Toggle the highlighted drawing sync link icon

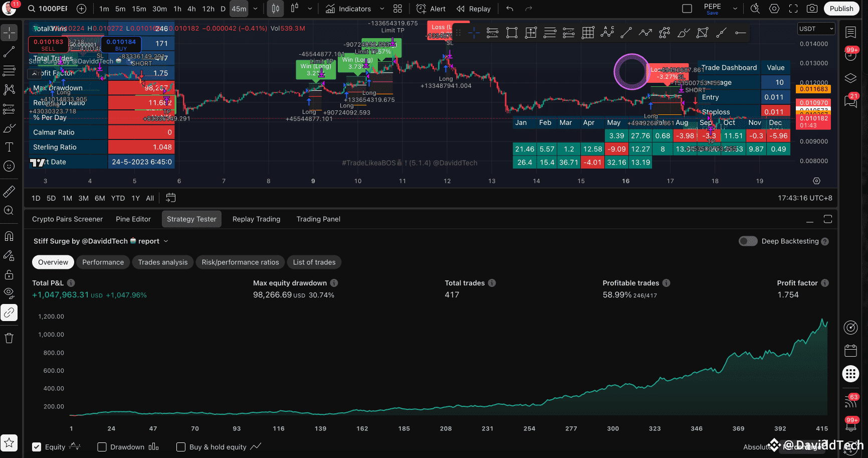(x=9, y=313)
